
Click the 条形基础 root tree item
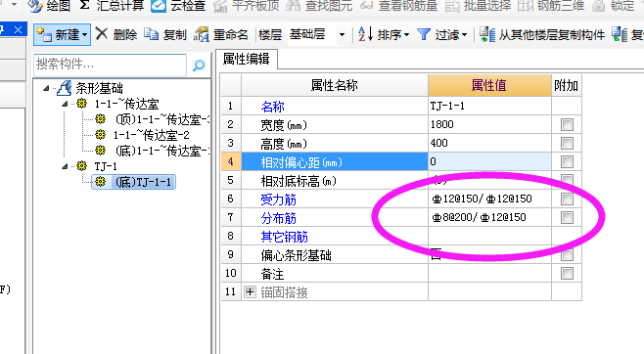[99, 88]
